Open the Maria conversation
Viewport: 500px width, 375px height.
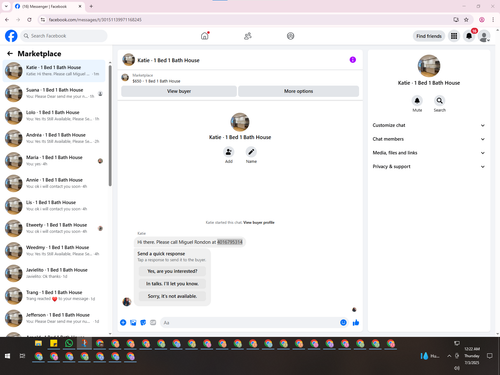coord(54,161)
